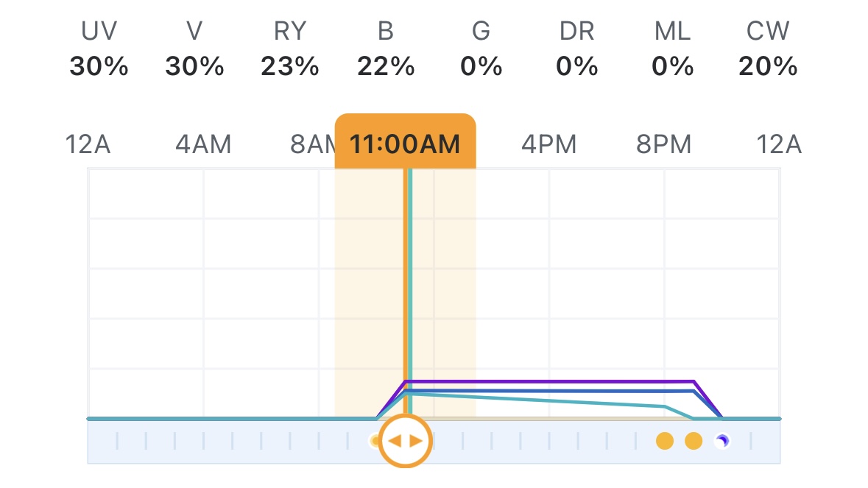868x488 pixels.
Task: Open the RY channel 23% setting
Action: point(290,52)
